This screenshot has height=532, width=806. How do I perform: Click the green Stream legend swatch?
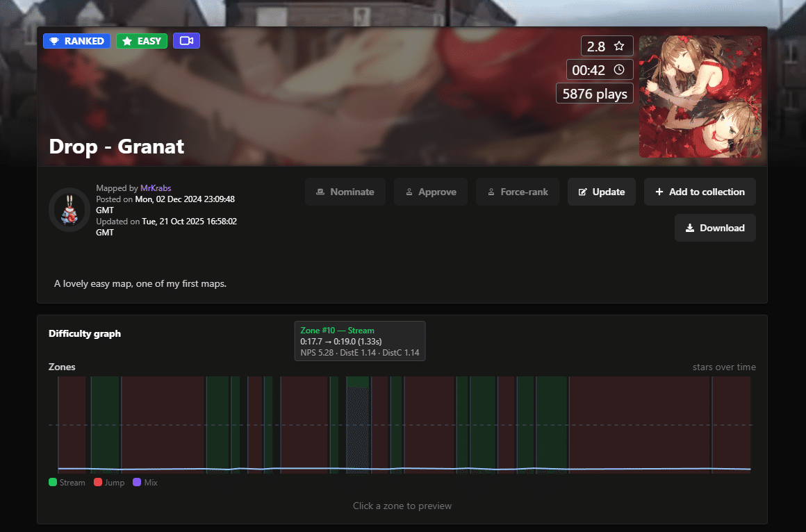[52, 482]
